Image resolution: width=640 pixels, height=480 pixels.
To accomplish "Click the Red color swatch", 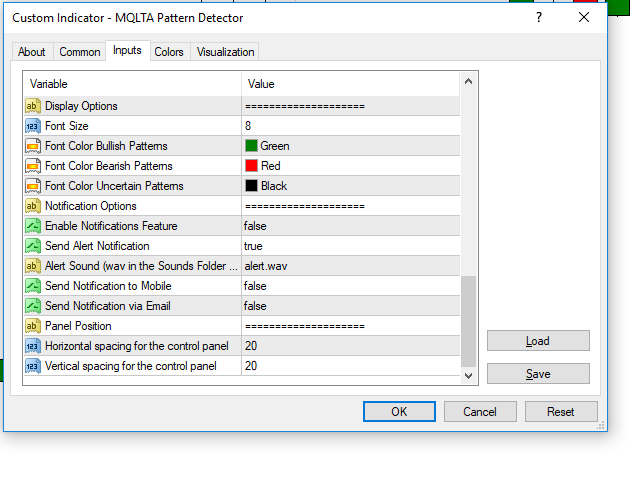I will 251,166.
